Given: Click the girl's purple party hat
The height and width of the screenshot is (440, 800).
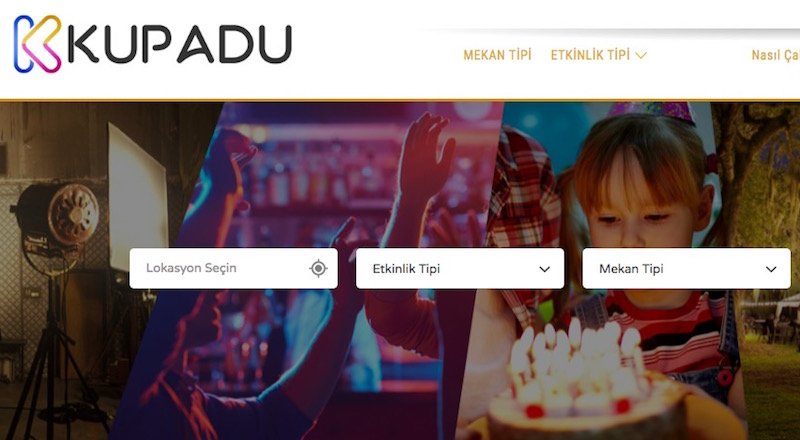Looking at the screenshot, I should [652, 112].
